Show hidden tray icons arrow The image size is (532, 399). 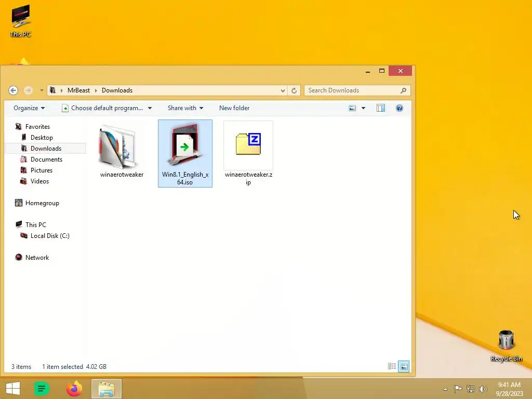point(445,389)
